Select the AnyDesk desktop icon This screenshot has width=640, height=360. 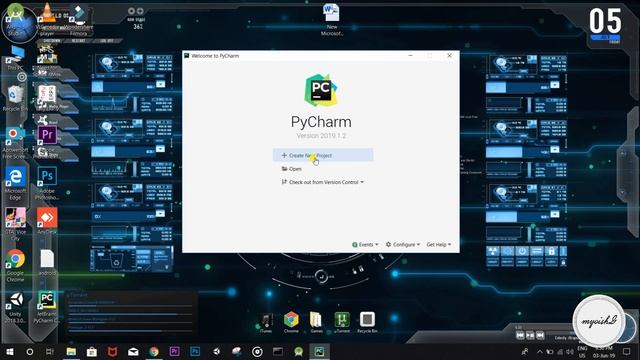tap(47, 220)
